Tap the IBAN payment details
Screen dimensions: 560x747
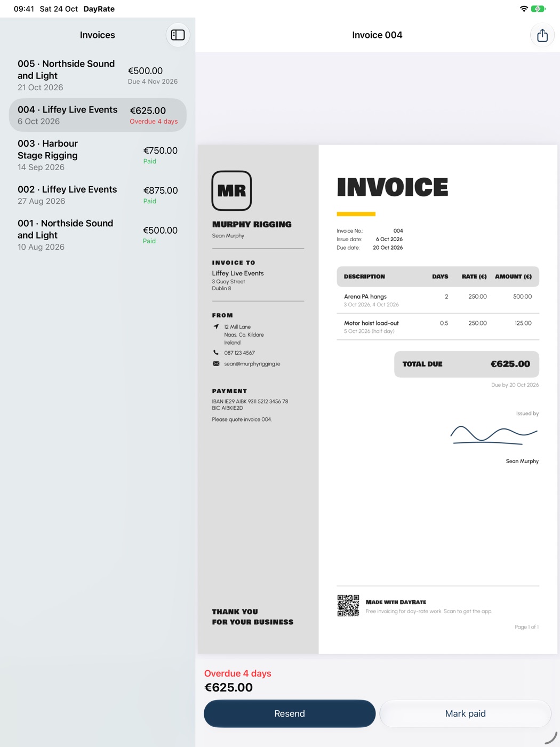tap(250, 401)
